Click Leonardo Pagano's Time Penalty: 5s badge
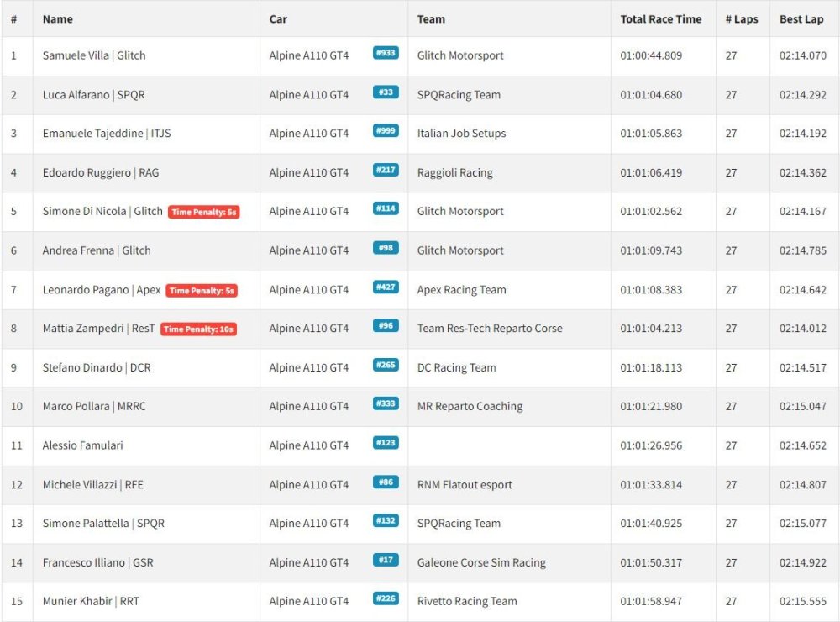This screenshot has width=840, height=622. click(x=202, y=291)
